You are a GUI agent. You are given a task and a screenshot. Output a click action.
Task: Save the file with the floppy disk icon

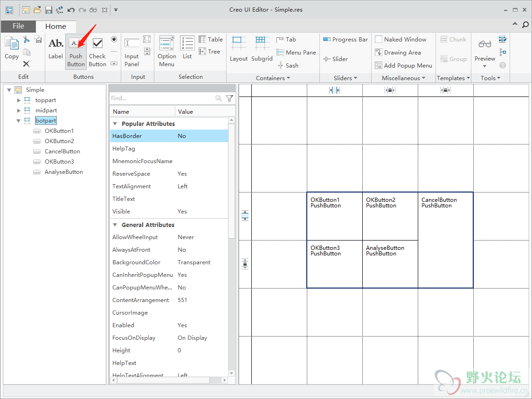click(x=48, y=10)
